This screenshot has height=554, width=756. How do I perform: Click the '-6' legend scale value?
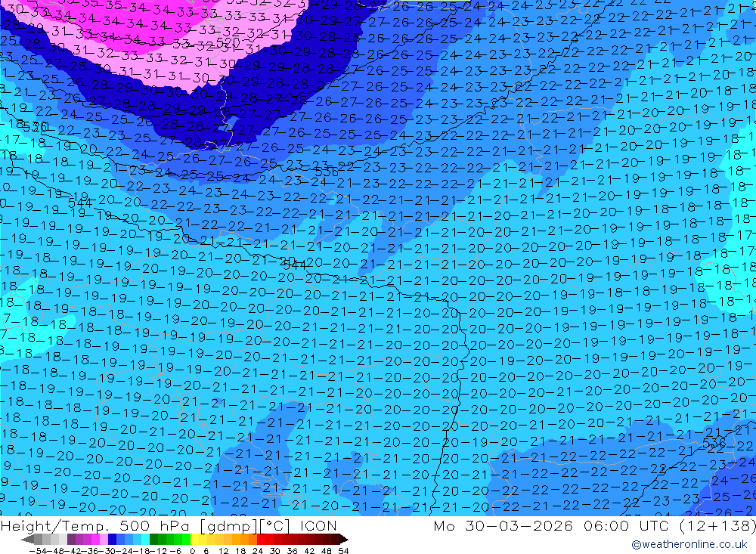pyautogui.click(x=175, y=551)
